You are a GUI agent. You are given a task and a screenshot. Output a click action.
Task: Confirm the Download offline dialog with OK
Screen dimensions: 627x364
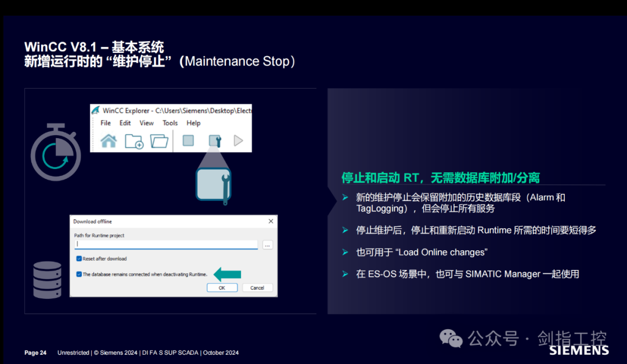point(222,287)
